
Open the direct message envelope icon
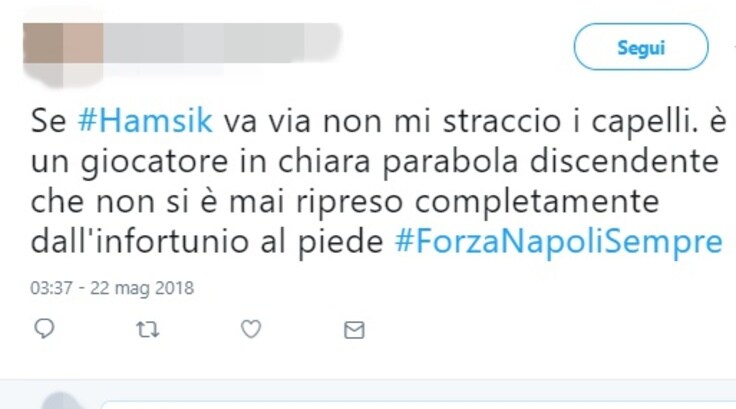click(354, 330)
